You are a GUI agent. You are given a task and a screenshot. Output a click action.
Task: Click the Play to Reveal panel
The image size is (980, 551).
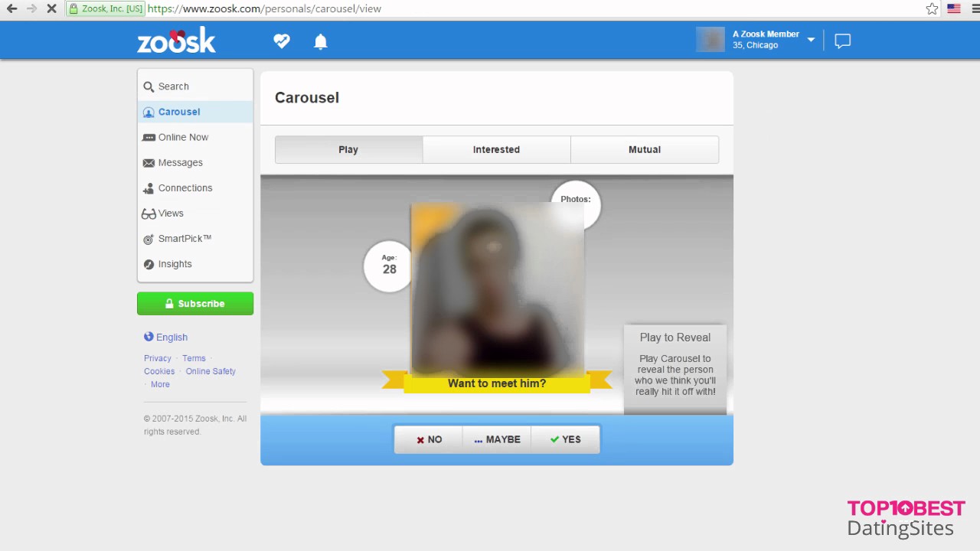click(675, 369)
